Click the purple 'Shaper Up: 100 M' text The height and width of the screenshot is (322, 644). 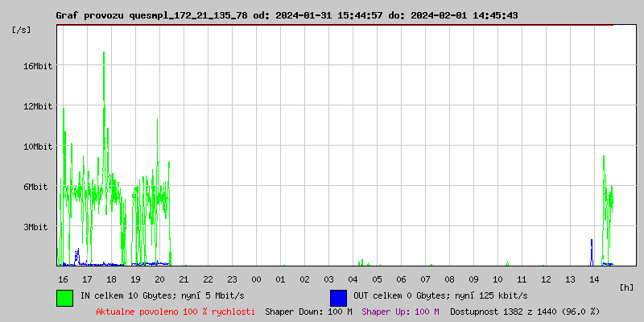pos(400,312)
